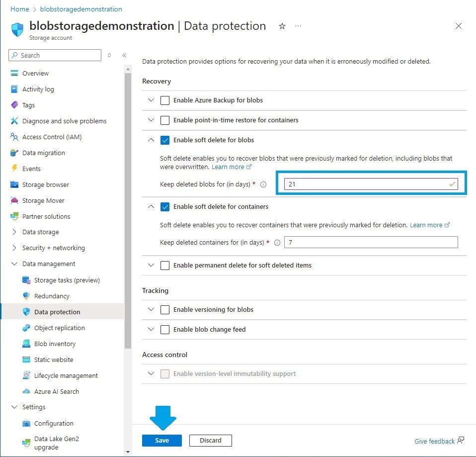Click the Storage browser icon
The width and height of the screenshot is (476, 457).
point(14,184)
